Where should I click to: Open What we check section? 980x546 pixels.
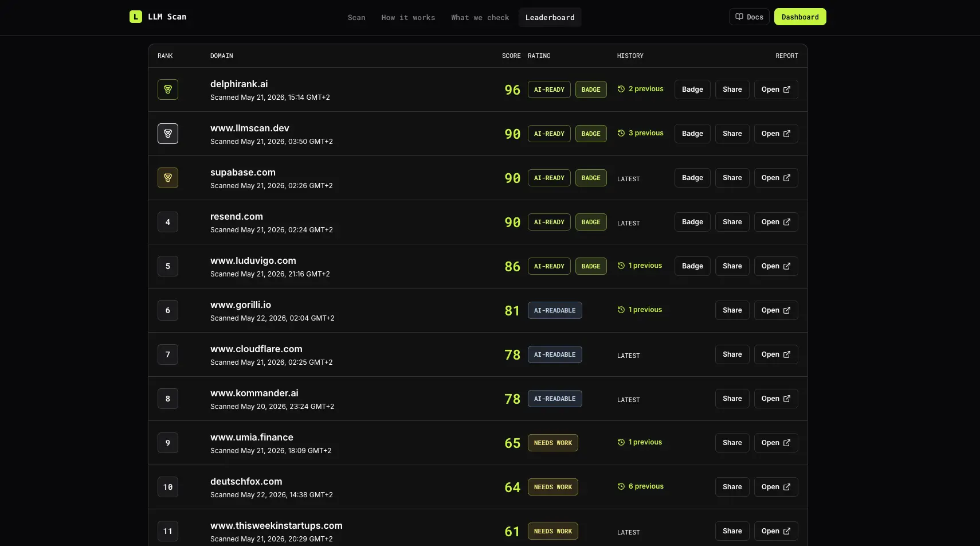coord(480,17)
